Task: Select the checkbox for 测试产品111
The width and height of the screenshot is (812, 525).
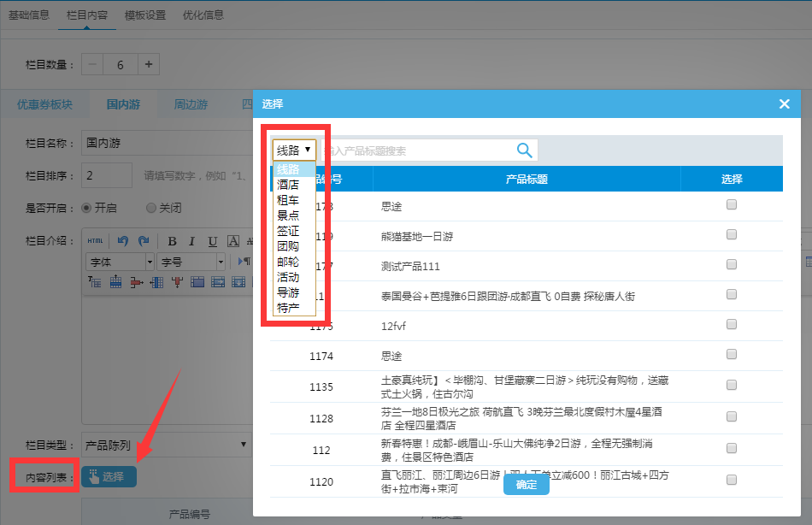Action: coord(731,265)
